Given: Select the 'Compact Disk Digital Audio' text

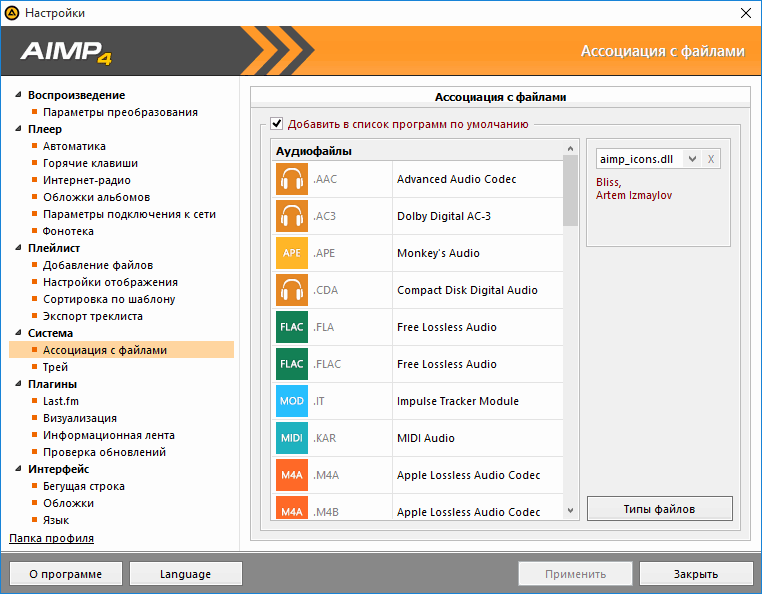Looking at the screenshot, I should pos(467,290).
